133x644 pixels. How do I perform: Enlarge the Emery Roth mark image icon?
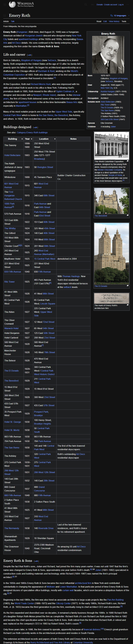pyautogui.click(x=127, y=305)
